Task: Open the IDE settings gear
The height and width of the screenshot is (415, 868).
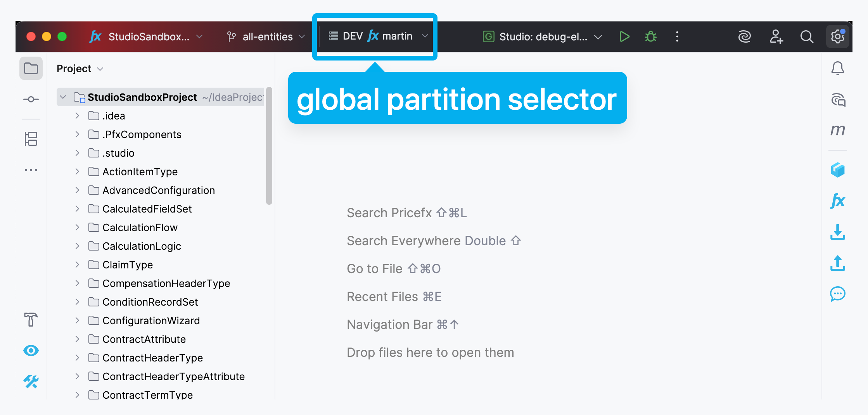Action: [838, 37]
